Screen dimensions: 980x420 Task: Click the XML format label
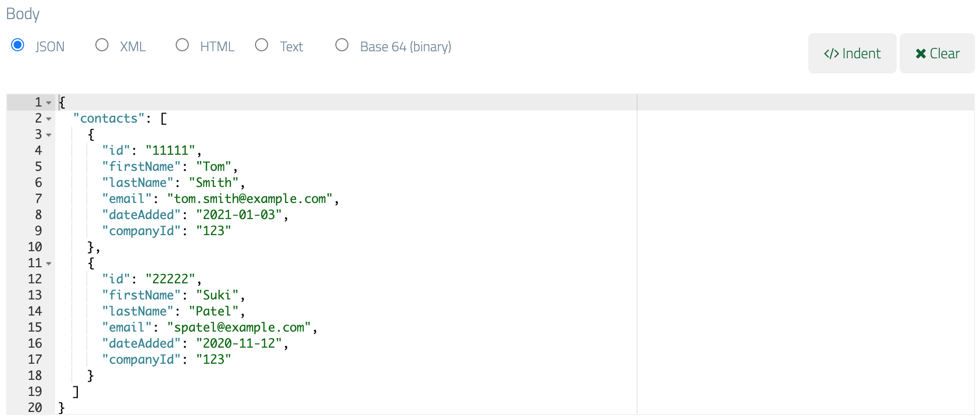133,47
